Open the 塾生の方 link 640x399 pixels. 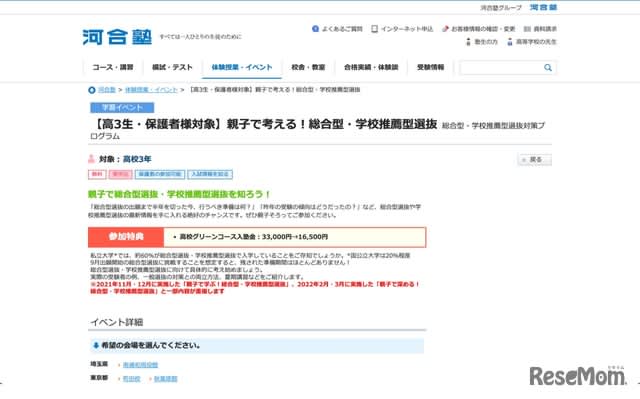(x=486, y=42)
